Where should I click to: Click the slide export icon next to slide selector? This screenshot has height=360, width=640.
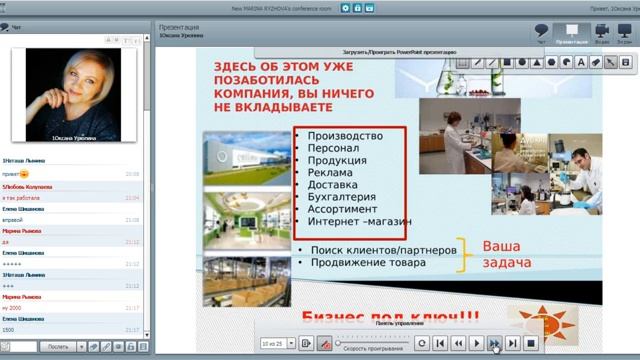click(x=306, y=343)
